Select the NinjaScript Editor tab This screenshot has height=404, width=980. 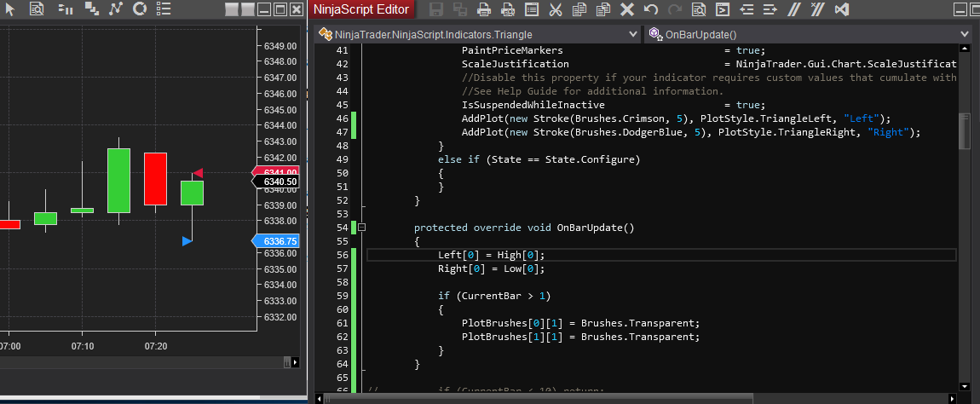coord(361,9)
